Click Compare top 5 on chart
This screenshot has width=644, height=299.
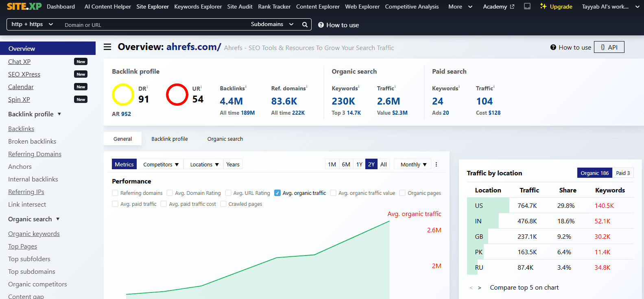(x=524, y=288)
